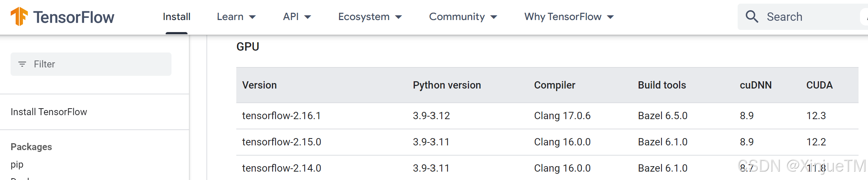Image resolution: width=868 pixels, height=180 pixels.
Task: Click the Build tools column header
Action: 662,85
